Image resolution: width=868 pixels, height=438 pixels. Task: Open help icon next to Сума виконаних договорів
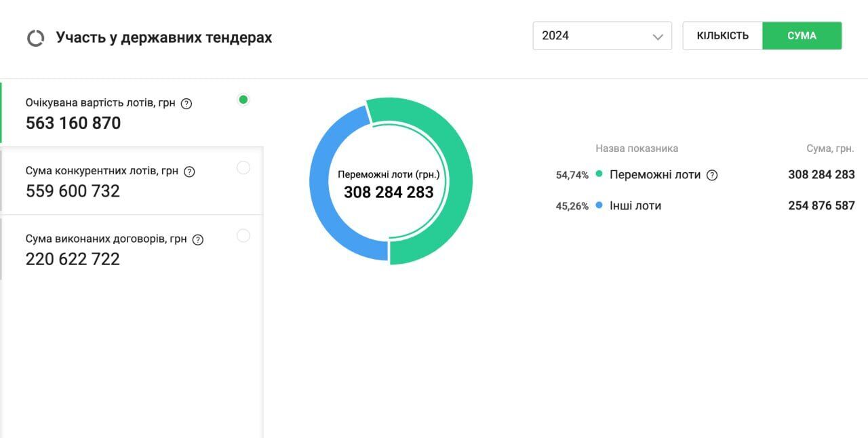[x=198, y=239]
